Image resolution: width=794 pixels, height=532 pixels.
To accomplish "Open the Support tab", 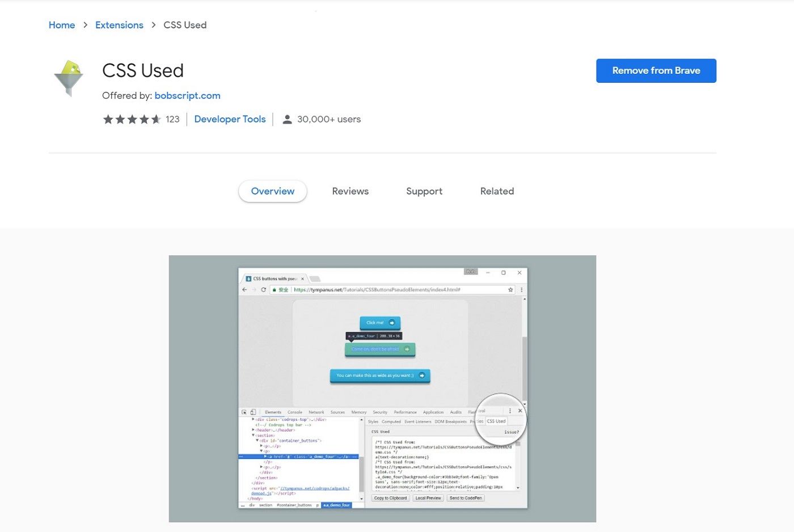I will [424, 191].
